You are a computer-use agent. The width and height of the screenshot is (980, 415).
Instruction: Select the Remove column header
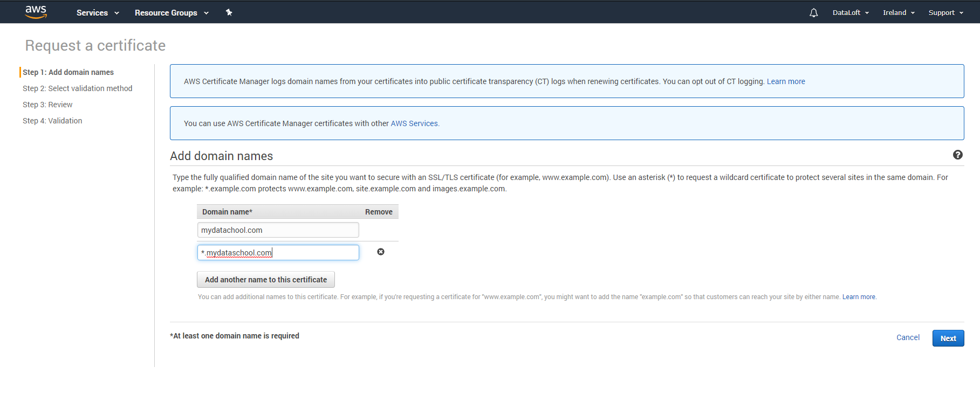click(379, 212)
